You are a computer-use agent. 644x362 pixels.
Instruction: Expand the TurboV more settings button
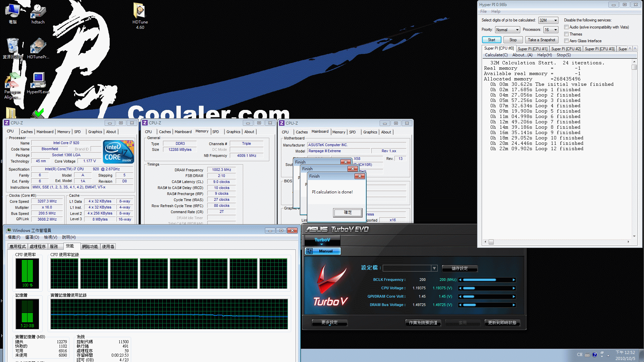pyautogui.click(x=330, y=322)
